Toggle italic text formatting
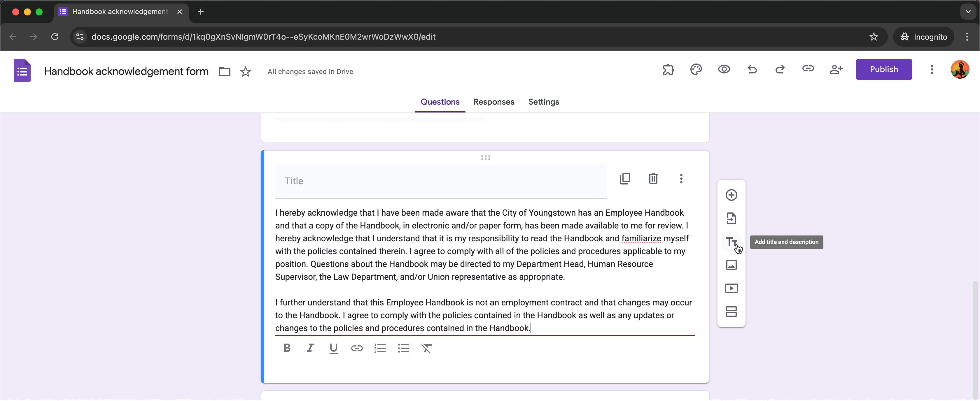 coord(310,348)
